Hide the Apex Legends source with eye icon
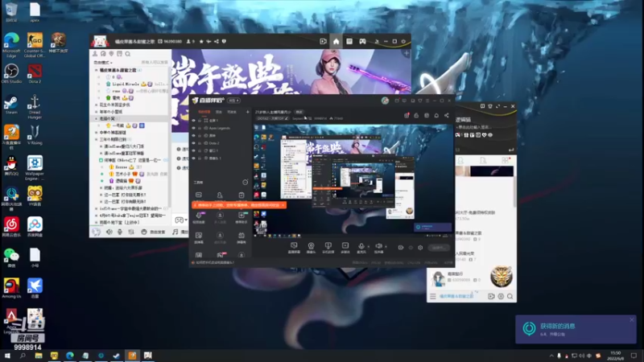The width and height of the screenshot is (644, 362). (x=194, y=128)
